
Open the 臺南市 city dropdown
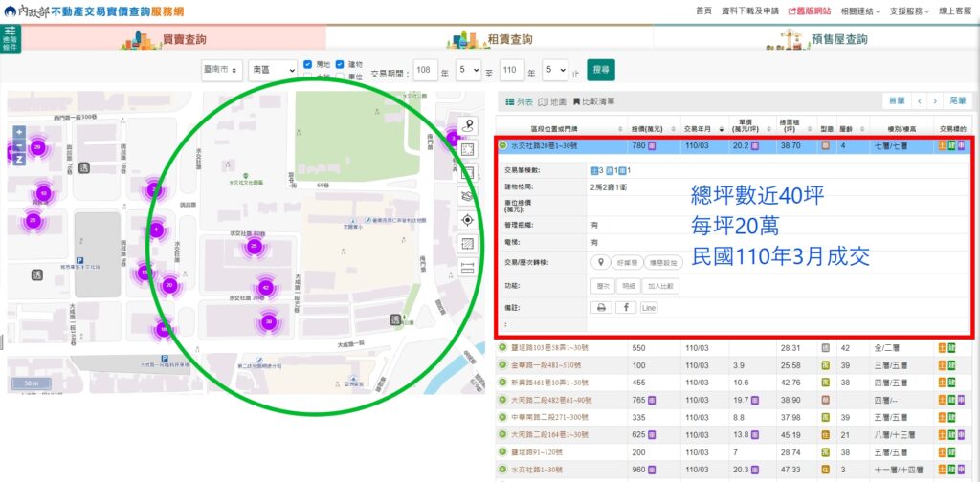(x=221, y=71)
